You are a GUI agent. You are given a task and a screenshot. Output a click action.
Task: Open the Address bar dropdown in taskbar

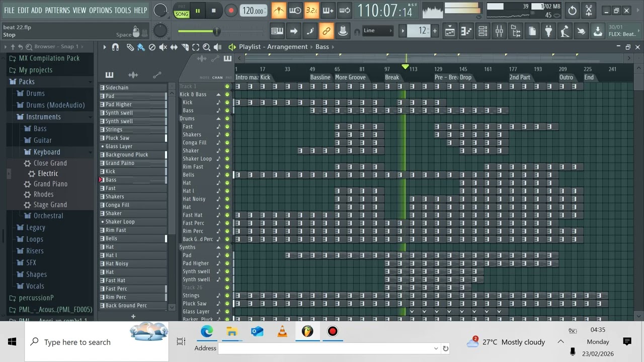coord(436,348)
